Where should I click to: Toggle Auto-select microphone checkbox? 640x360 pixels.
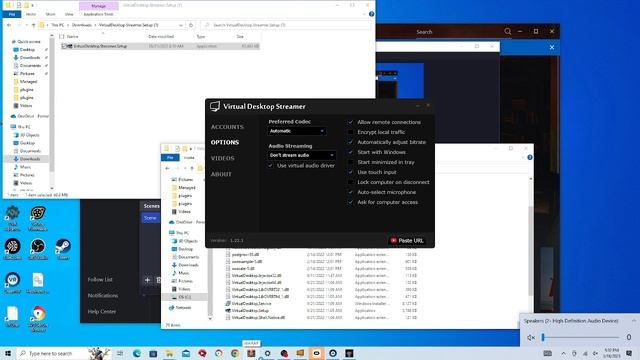[350, 192]
